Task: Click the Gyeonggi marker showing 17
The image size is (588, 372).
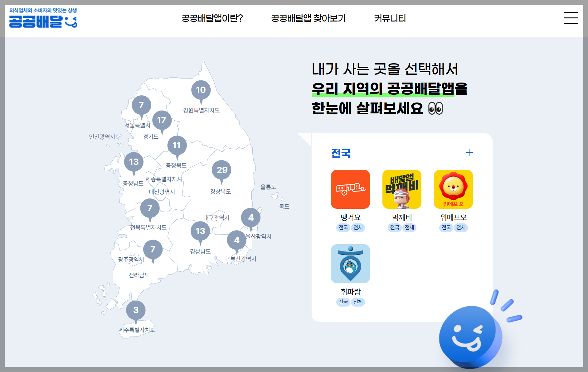Action: click(162, 120)
